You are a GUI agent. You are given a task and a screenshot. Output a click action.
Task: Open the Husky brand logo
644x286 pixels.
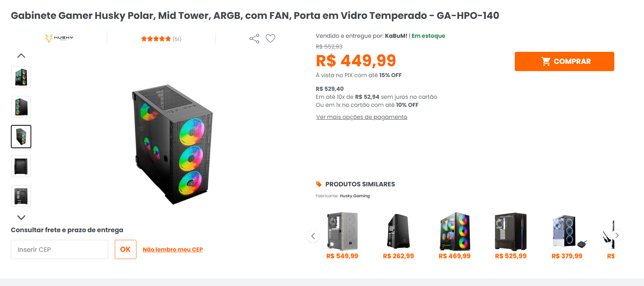tap(59, 38)
